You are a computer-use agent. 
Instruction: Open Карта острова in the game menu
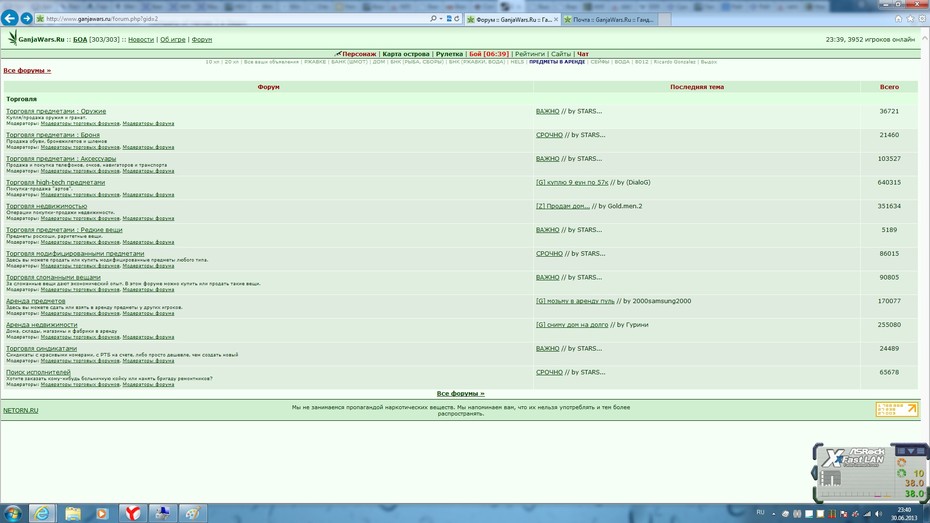tap(406, 54)
